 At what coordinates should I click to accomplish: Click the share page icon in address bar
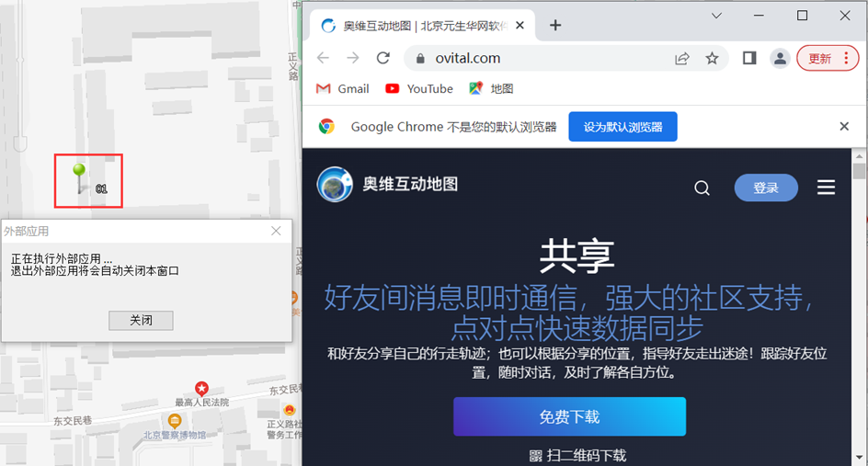[682, 58]
